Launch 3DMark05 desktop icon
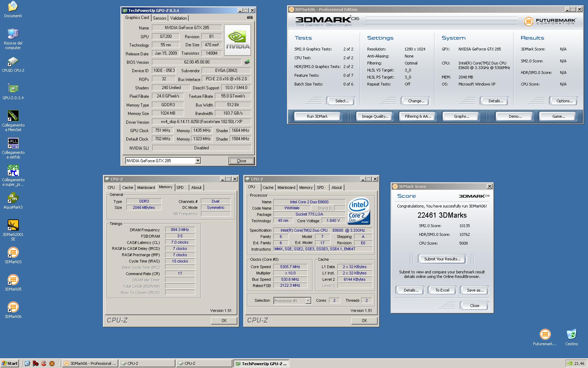Viewport: 588px width, 368px height. tap(13, 280)
